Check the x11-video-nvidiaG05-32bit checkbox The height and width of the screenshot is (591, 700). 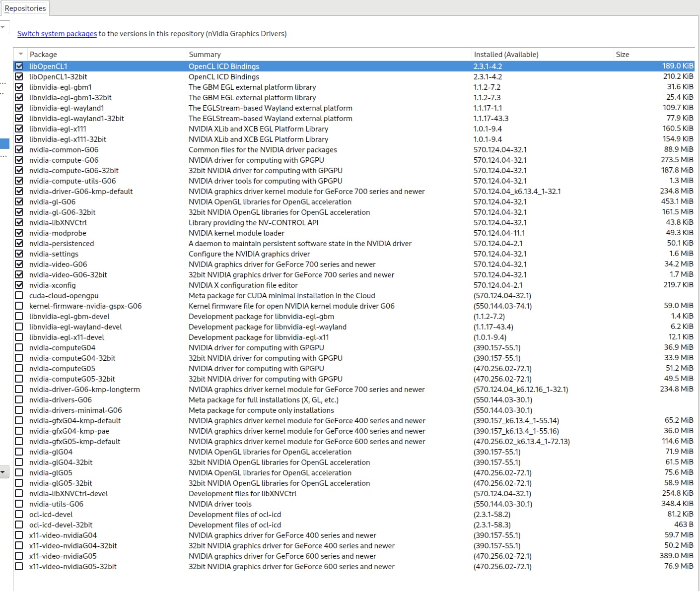point(19,566)
